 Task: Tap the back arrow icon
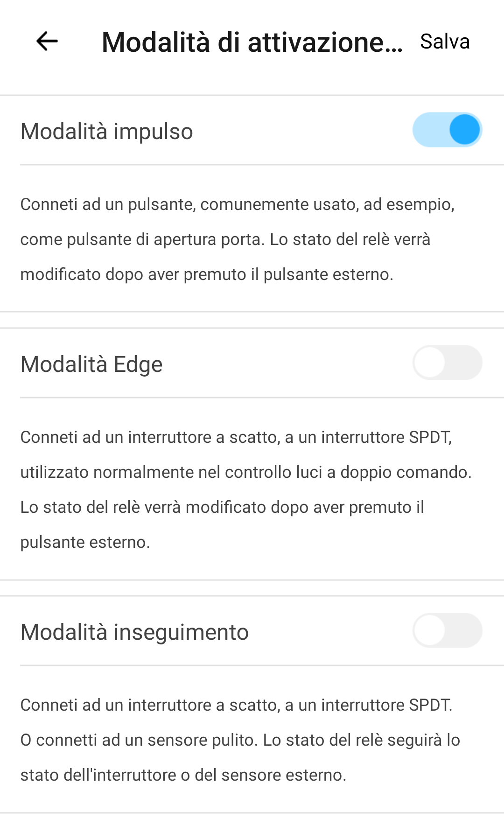coord(47,41)
